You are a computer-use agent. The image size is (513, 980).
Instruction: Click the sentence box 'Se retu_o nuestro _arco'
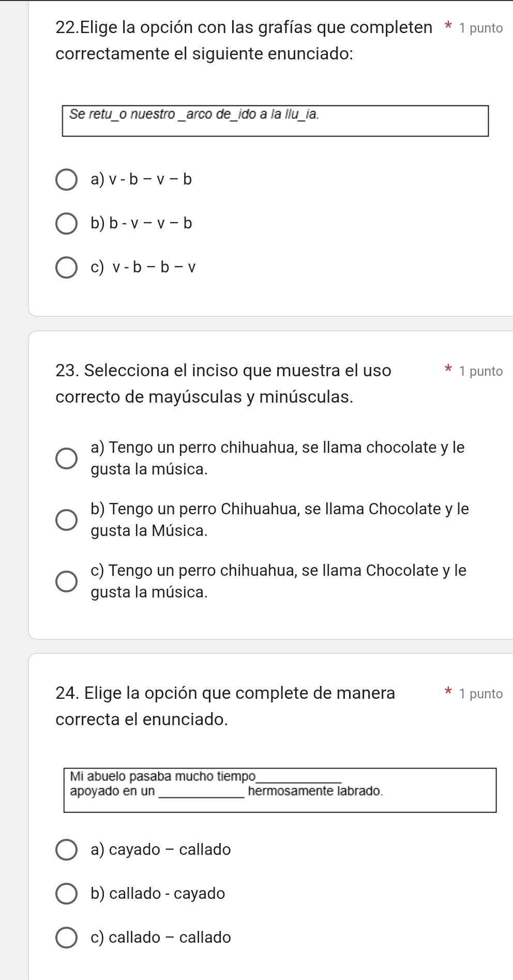(275, 121)
